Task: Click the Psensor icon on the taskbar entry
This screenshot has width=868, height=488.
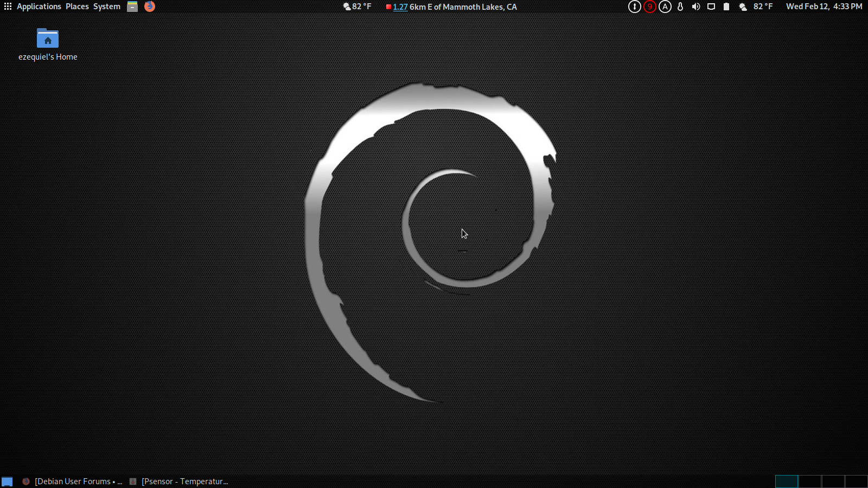Action: 133,481
